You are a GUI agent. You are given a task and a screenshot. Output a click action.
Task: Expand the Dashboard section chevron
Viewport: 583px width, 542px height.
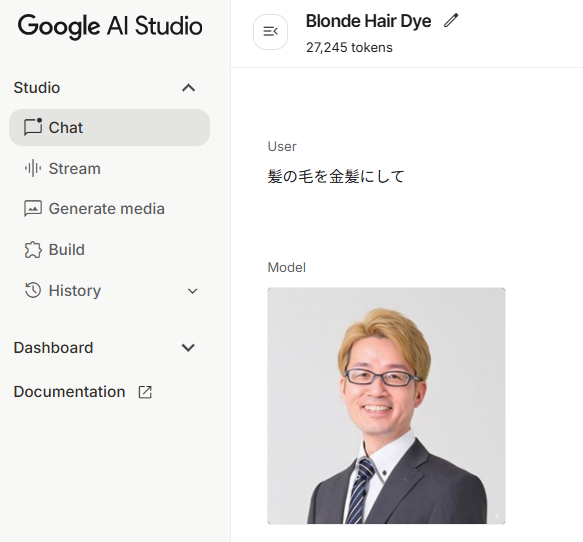click(x=188, y=348)
